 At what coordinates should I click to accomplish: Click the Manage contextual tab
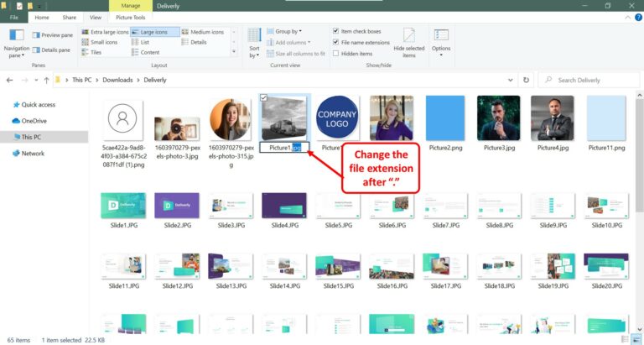tap(131, 6)
